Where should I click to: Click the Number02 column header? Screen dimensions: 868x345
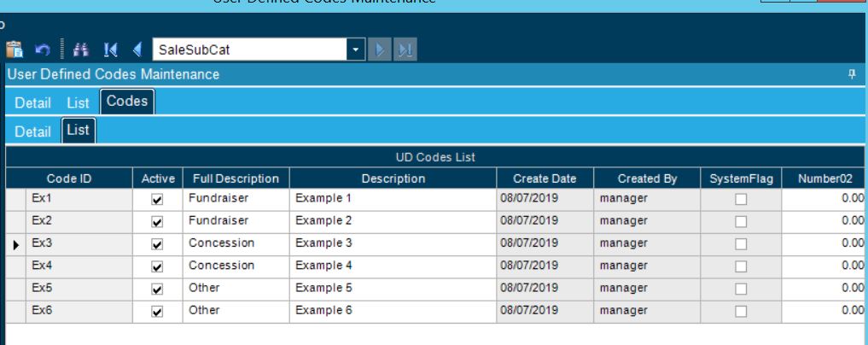coord(824,178)
